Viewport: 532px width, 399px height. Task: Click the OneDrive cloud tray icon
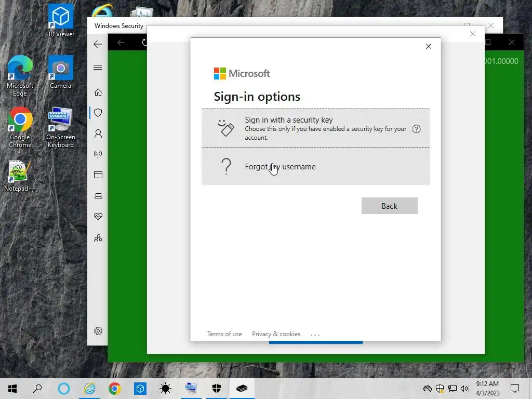pos(428,389)
